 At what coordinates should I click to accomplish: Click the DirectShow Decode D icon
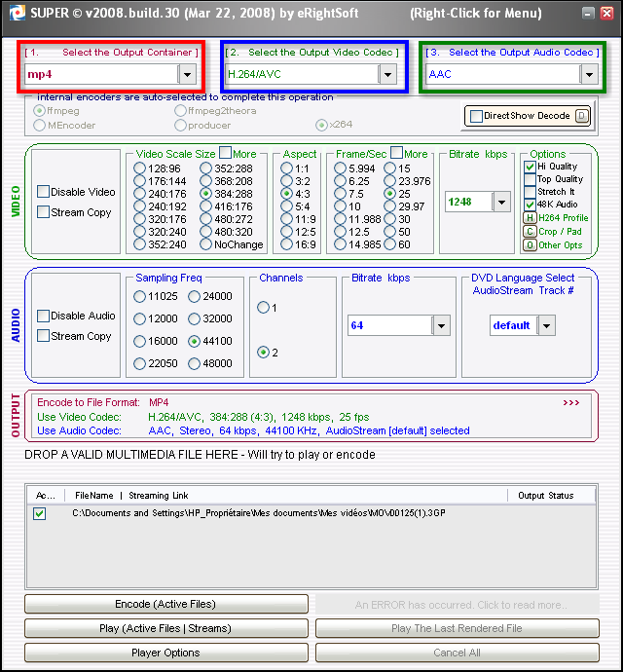[x=582, y=116]
